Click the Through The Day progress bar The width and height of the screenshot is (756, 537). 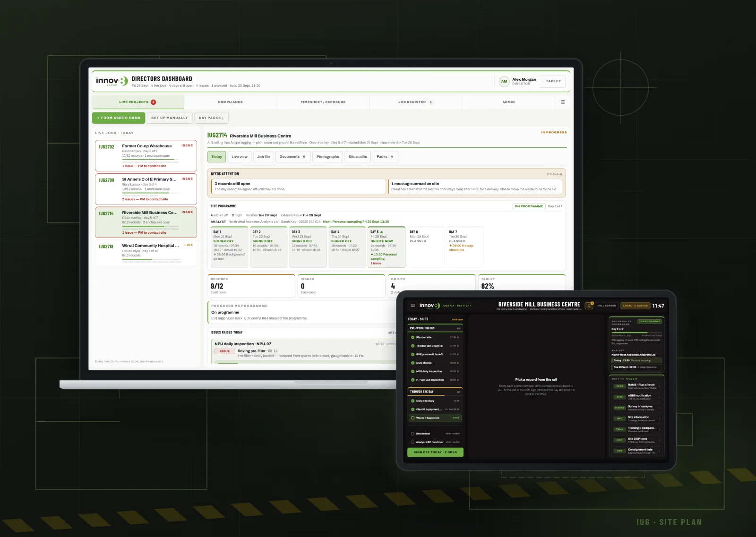pyautogui.click(x=435, y=395)
